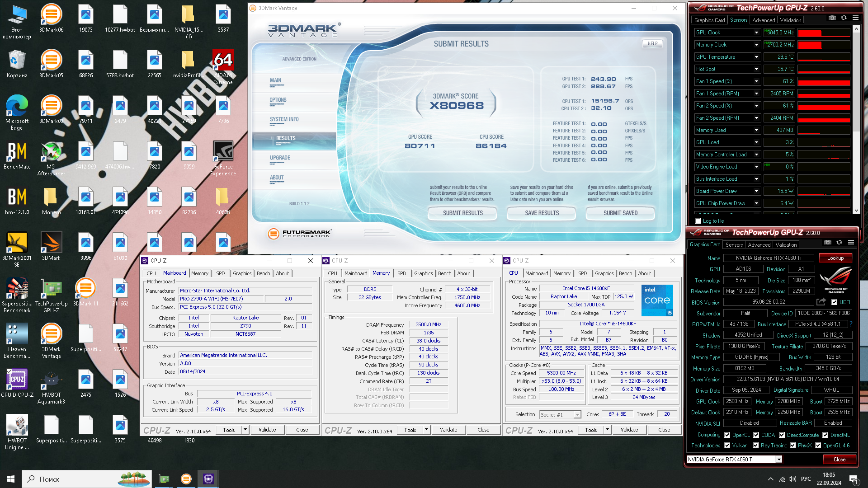The image size is (868, 488).
Task: Toggle Vulkan checkbox
Action: click(x=727, y=446)
